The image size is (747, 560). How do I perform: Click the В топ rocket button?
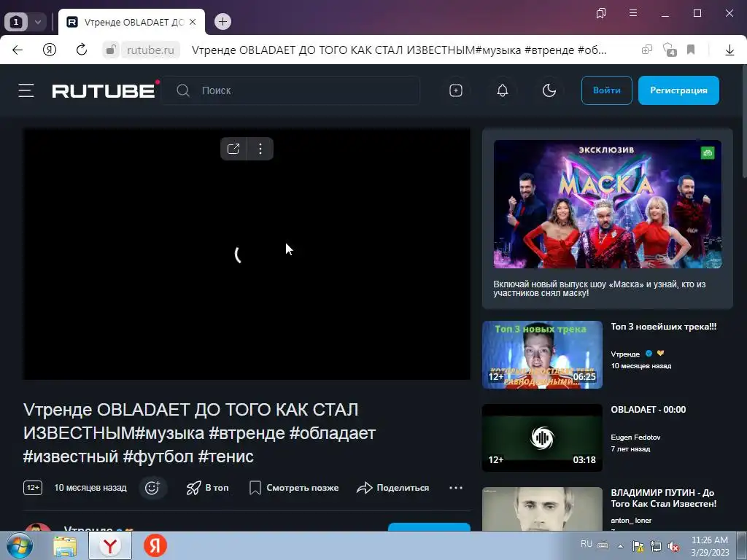(207, 488)
